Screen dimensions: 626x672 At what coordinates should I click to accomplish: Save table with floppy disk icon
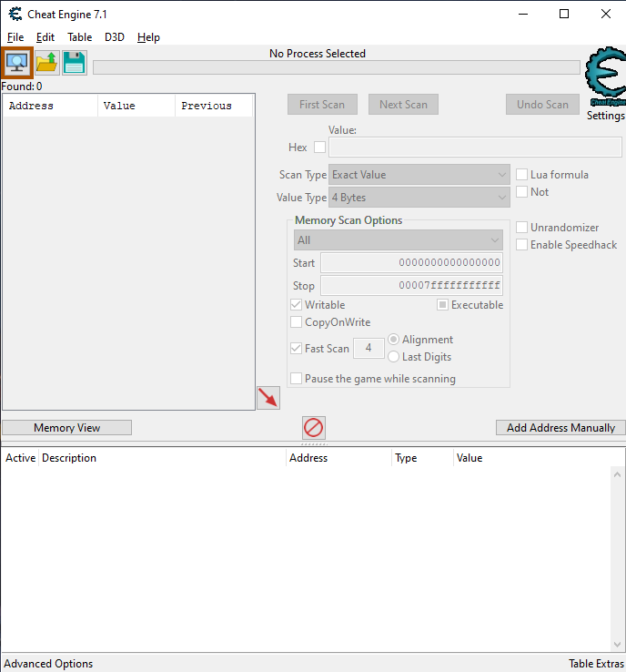click(x=75, y=63)
